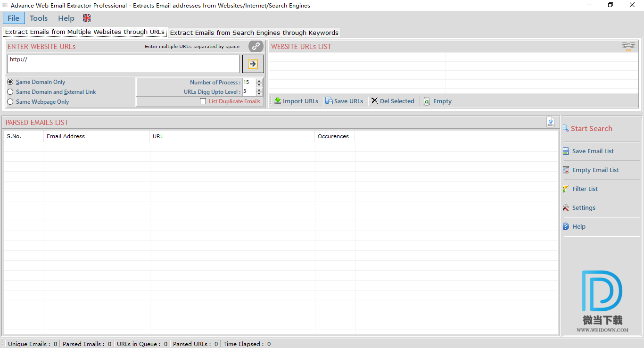The image size is (644, 348).
Task: Click Del Selected label
Action: (397, 101)
